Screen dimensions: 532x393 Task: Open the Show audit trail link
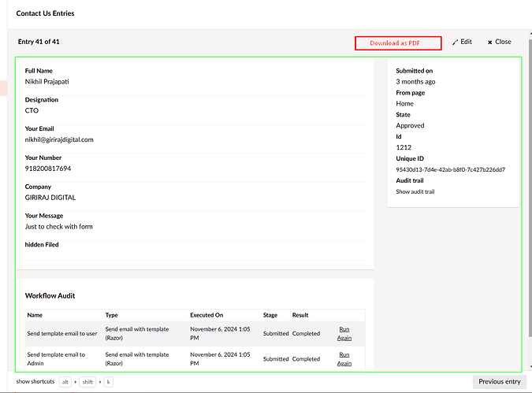click(x=415, y=191)
